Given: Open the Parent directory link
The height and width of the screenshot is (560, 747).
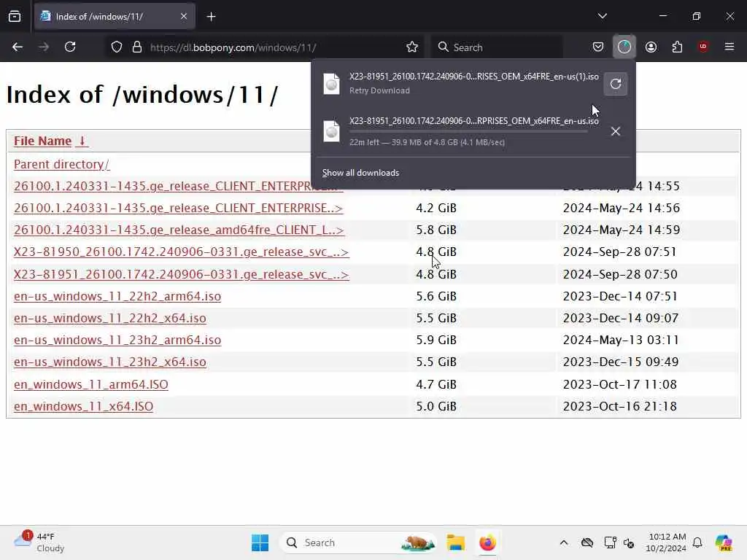Looking at the screenshot, I should [61, 164].
